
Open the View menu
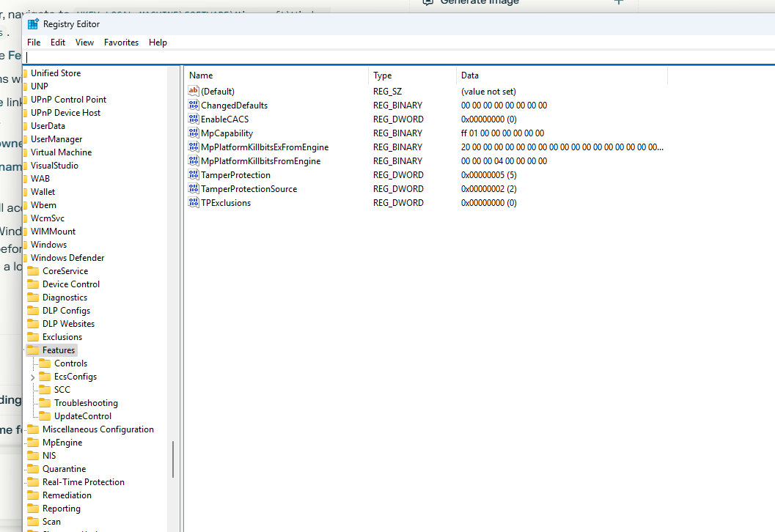coord(84,43)
